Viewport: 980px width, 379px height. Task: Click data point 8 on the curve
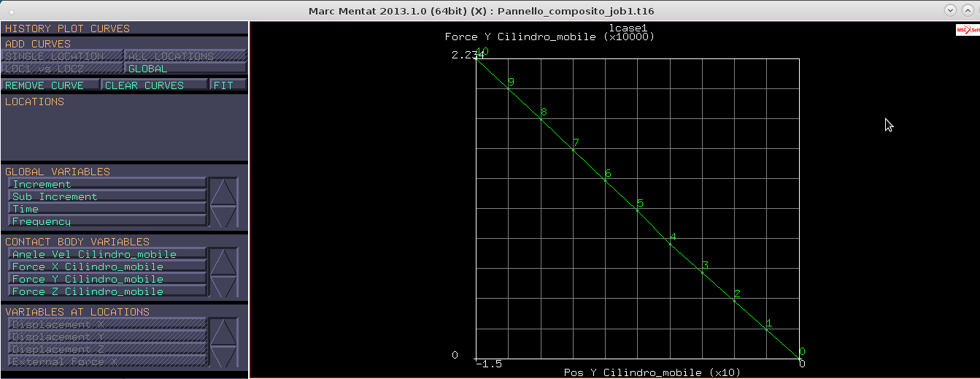pos(541,118)
